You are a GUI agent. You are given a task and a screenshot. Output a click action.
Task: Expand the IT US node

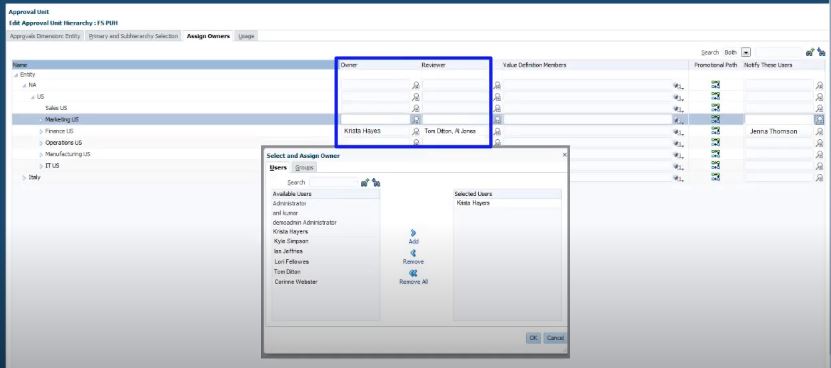[x=41, y=166]
